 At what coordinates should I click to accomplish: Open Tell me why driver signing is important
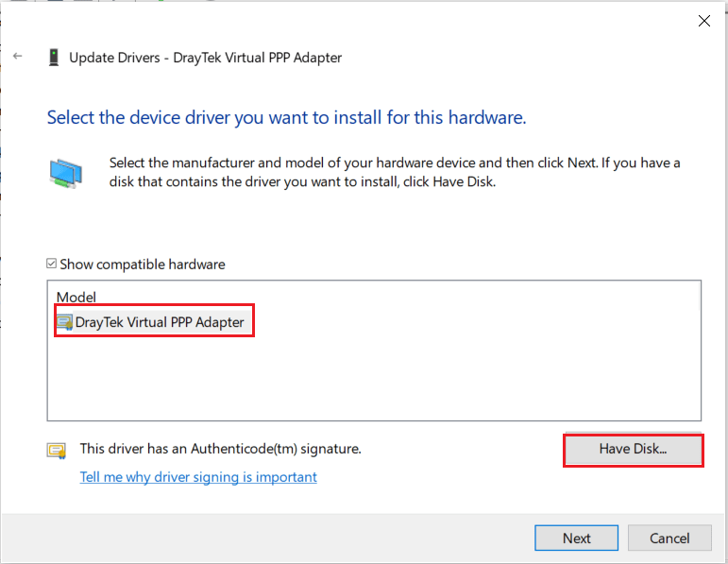click(198, 477)
